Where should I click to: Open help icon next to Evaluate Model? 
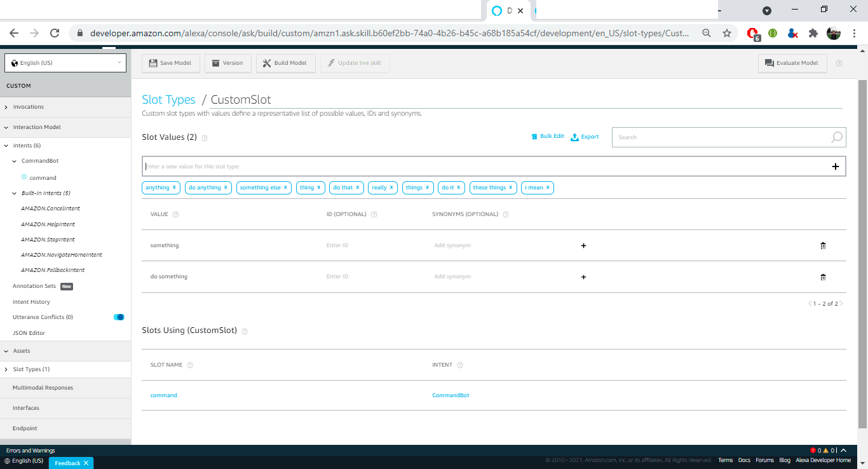click(839, 64)
